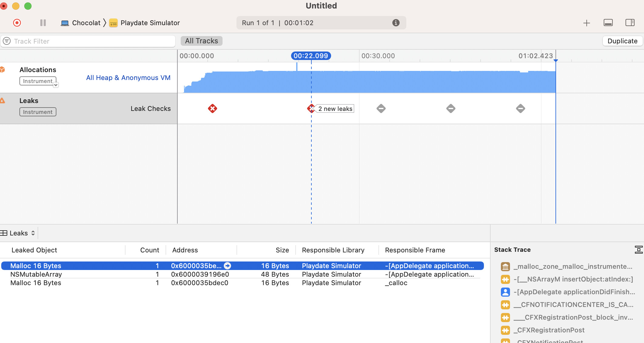Image resolution: width=644 pixels, height=343 pixels.
Task: Choose Playdate Simulator process
Action: 145,23
